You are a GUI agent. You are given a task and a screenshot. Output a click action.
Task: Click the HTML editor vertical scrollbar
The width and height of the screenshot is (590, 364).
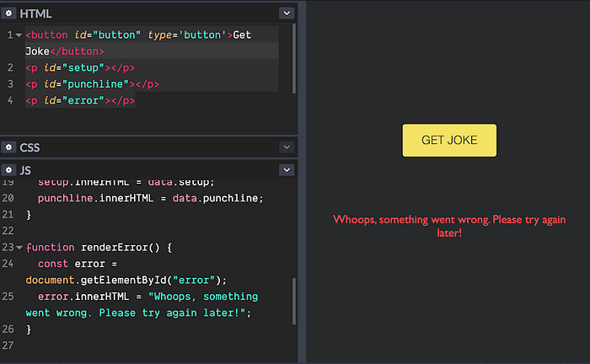tap(294, 58)
